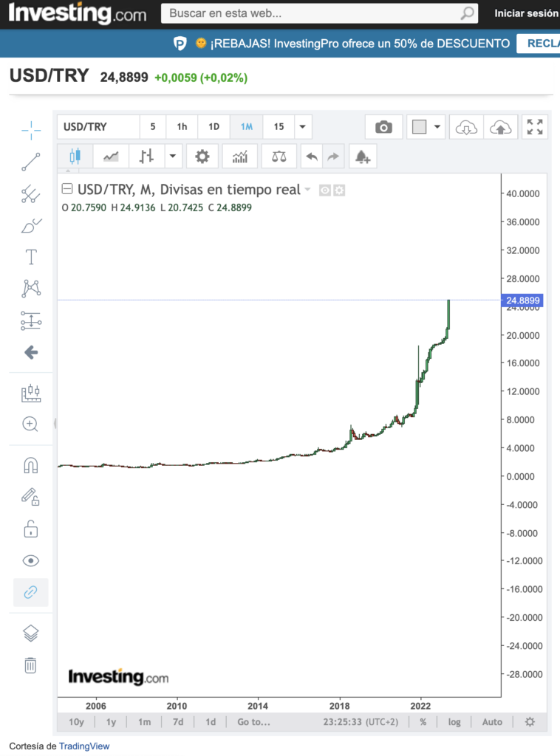This screenshot has height=756, width=560.
Task: Select the text annotation tool
Action: coord(31,257)
